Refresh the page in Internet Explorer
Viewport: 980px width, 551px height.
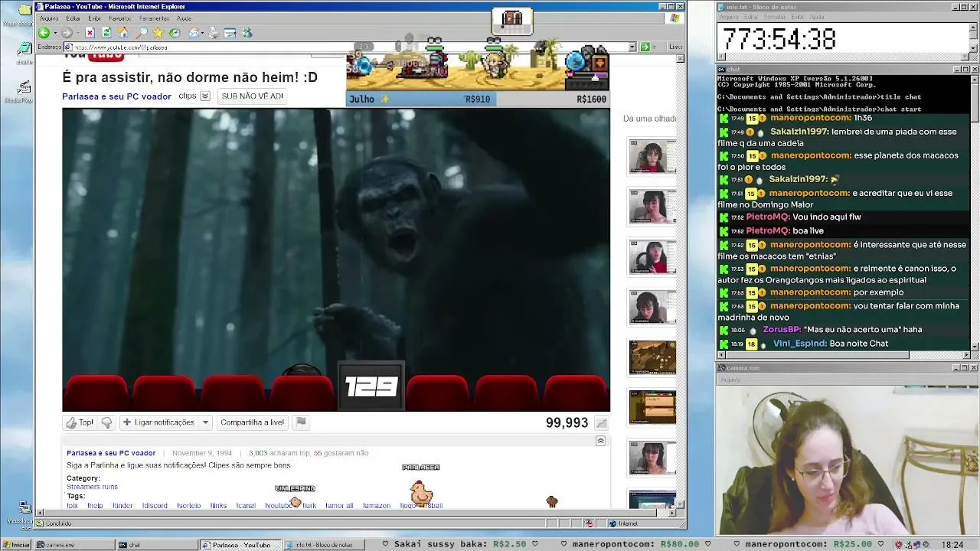(x=106, y=33)
